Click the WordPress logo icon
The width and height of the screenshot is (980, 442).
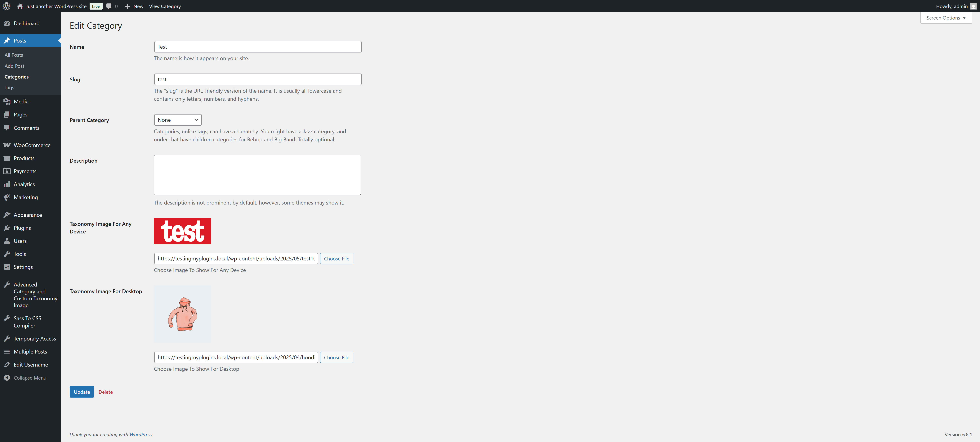click(7, 6)
